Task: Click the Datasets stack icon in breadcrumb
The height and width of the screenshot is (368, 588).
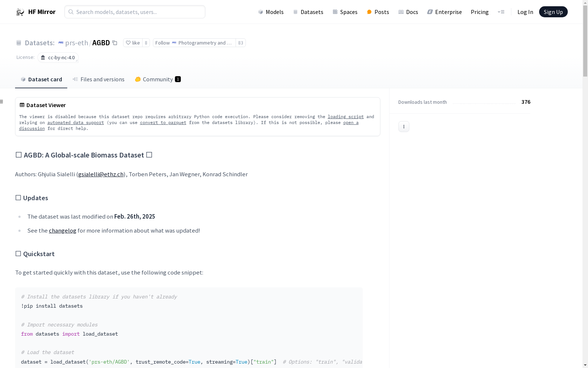Action: point(19,43)
